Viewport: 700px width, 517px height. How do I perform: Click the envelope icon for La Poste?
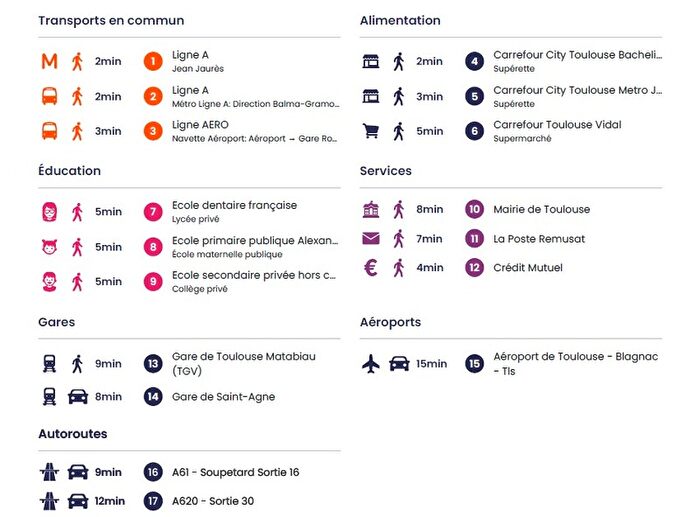pyautogui.click(x=371, y=239)
